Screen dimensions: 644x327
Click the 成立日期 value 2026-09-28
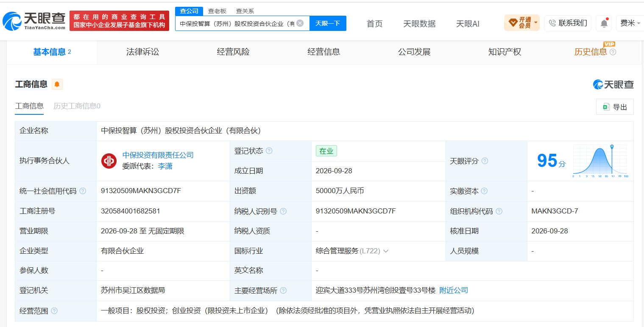pyautogui.click(x=334, y=171)
